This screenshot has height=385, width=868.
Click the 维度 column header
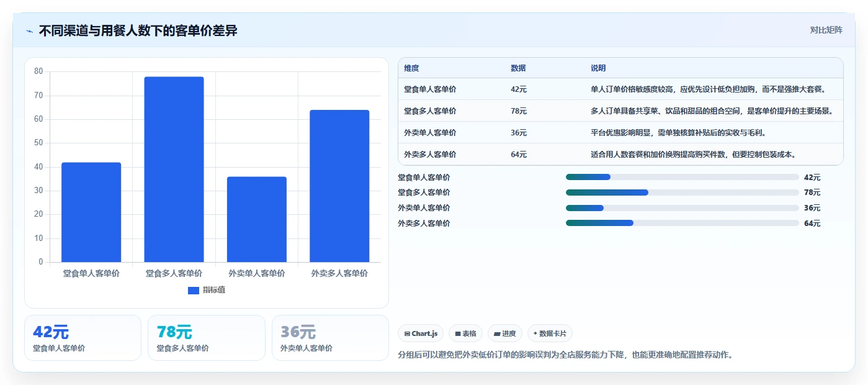pyautogui.click(x=411, y=68)
